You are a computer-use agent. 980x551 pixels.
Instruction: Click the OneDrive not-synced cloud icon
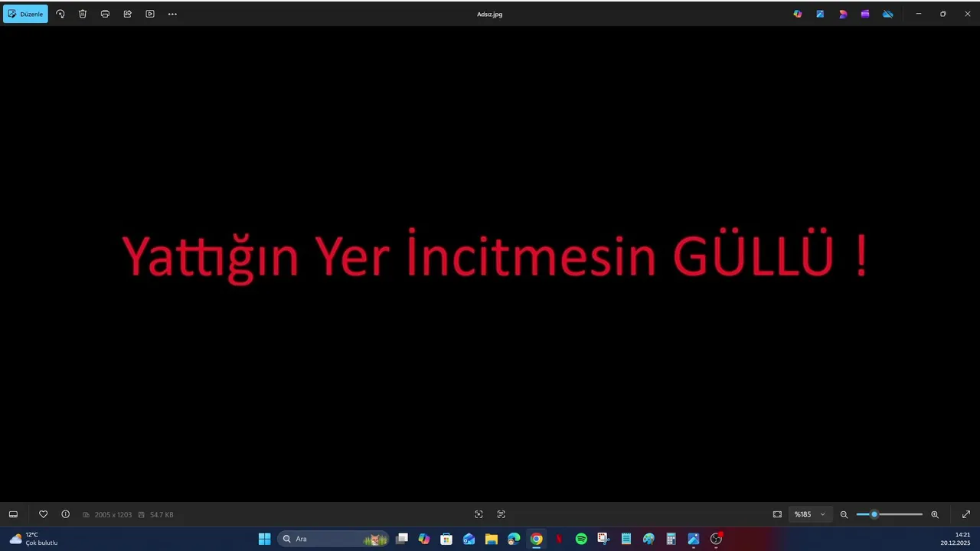click(888, 14)
